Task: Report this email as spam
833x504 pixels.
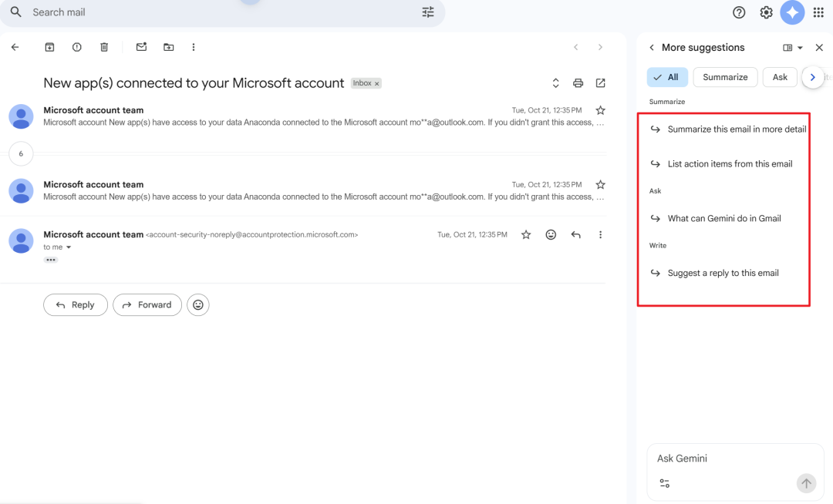Action: (77, 47)
